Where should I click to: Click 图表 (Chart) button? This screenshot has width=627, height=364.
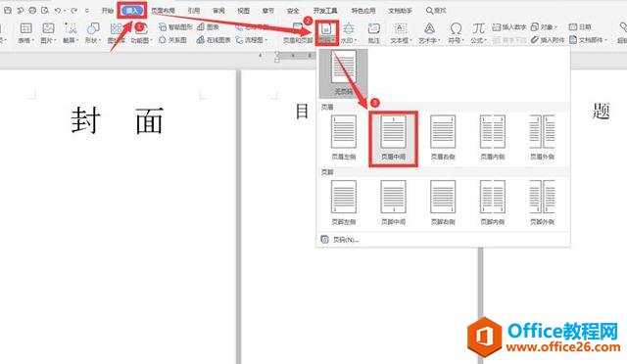point(208,26)
